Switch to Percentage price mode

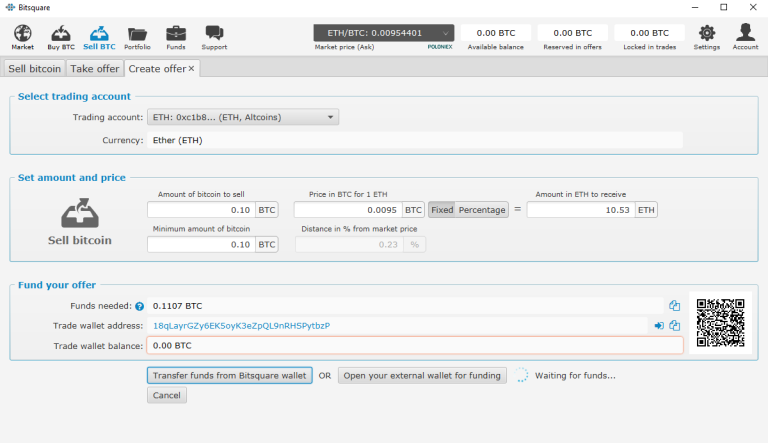(481, 210)
